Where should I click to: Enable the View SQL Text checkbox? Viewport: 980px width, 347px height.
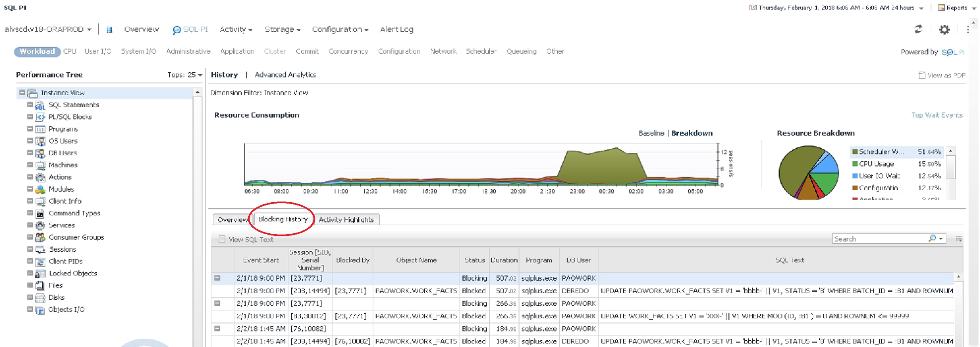pyautogui.click(x=222, y=239)
